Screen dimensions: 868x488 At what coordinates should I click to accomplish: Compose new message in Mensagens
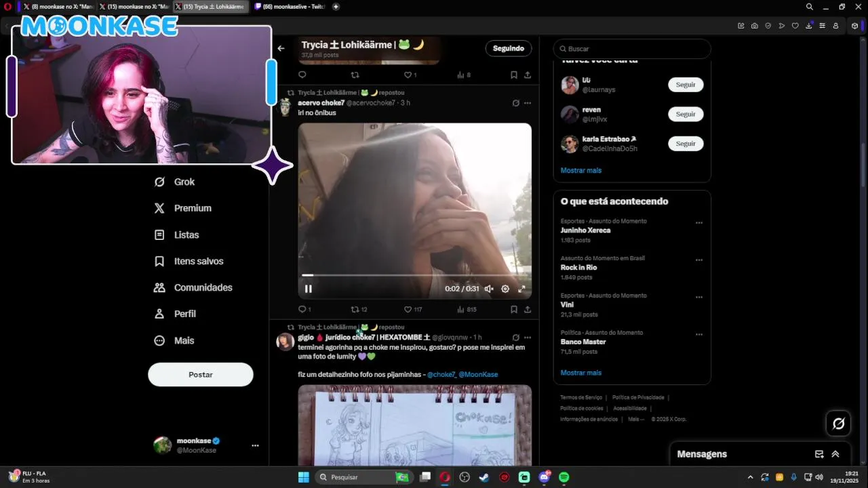(x=819, y=454)
